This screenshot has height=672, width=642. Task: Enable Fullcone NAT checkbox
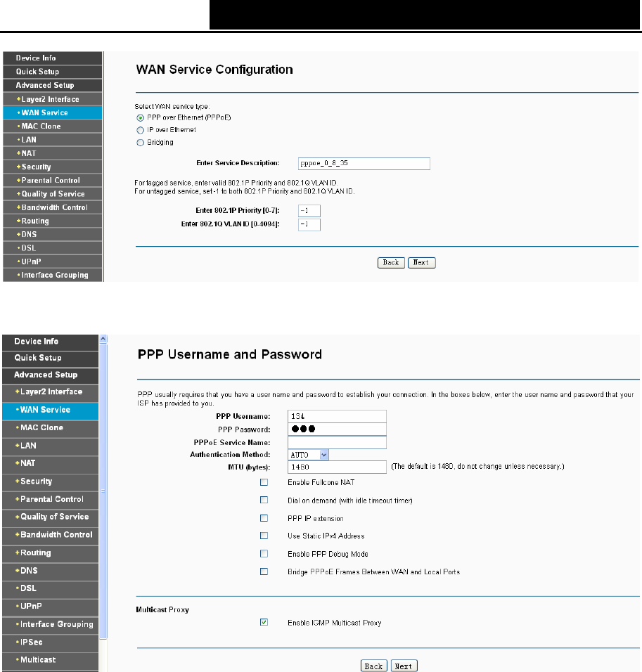264,483
